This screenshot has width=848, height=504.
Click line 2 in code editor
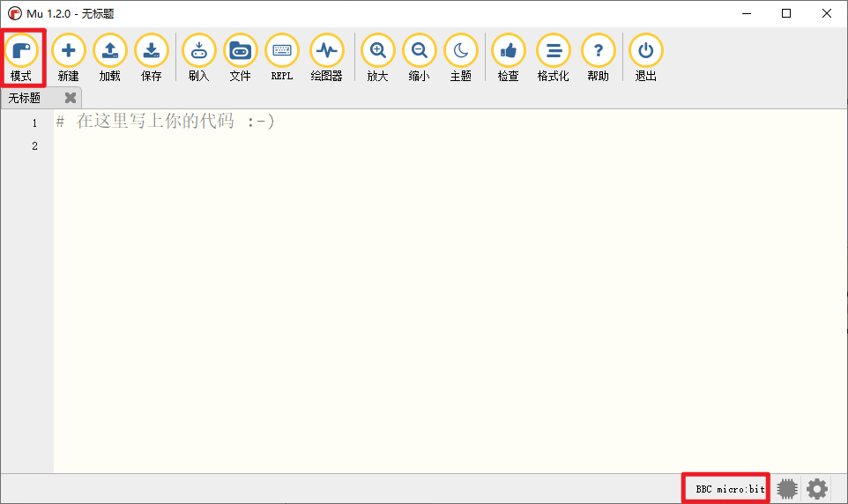pos(264,145)
